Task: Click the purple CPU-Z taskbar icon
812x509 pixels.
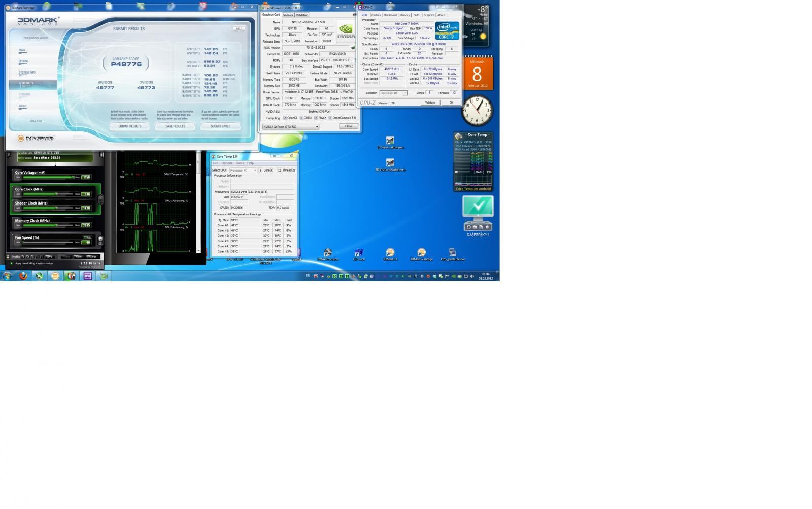Action: (88, 276)
